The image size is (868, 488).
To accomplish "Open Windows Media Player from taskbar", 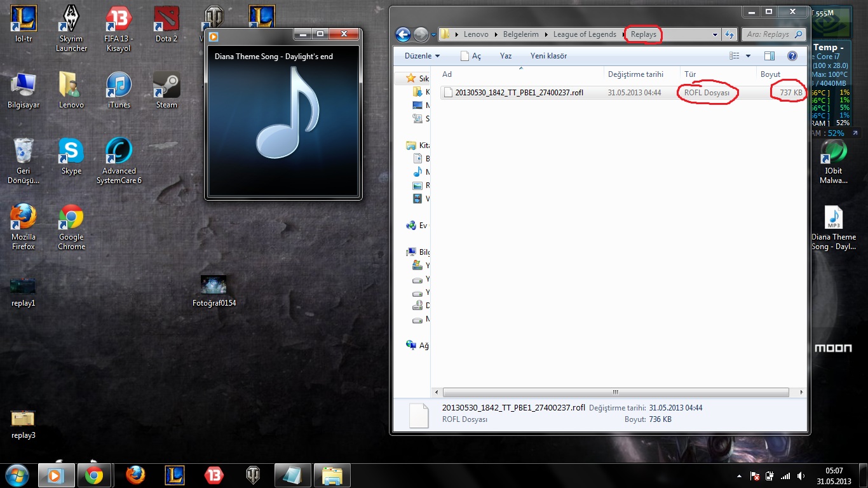I will point(56,475).
